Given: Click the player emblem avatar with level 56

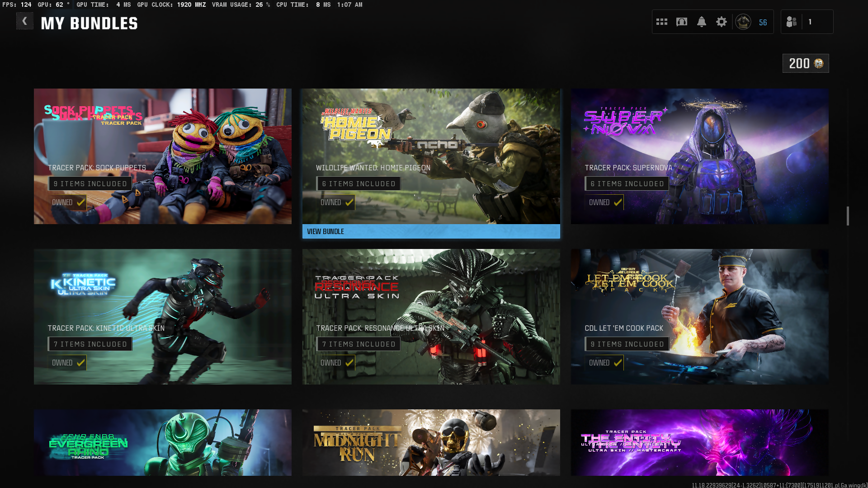Looking at the screenshot, I should [743, 22].
